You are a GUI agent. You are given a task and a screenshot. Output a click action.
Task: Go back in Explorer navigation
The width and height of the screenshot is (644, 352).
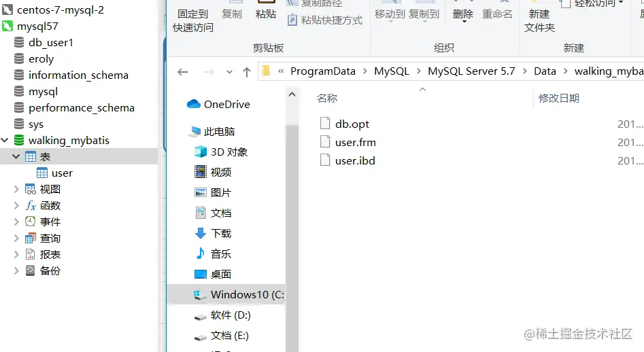[x=183, y=72]
